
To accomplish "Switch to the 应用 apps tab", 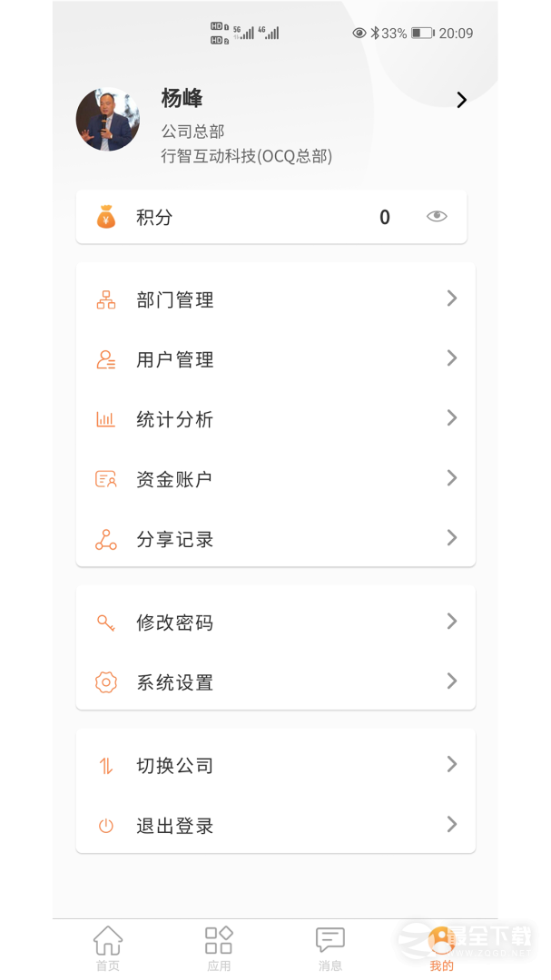I will (x=219, y=946).
